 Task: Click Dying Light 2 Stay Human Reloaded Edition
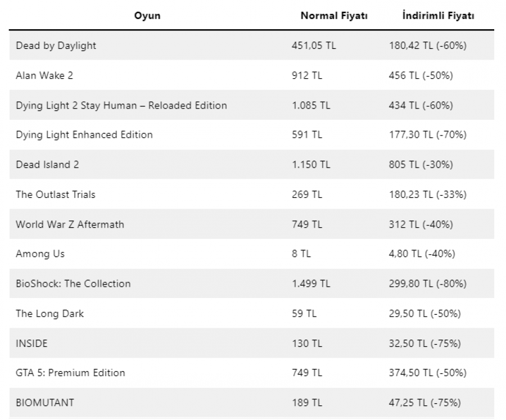[x=121, y=106]
